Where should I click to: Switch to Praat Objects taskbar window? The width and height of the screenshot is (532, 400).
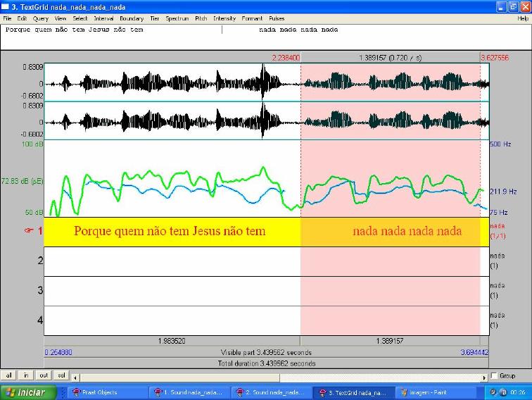[108, 392]
